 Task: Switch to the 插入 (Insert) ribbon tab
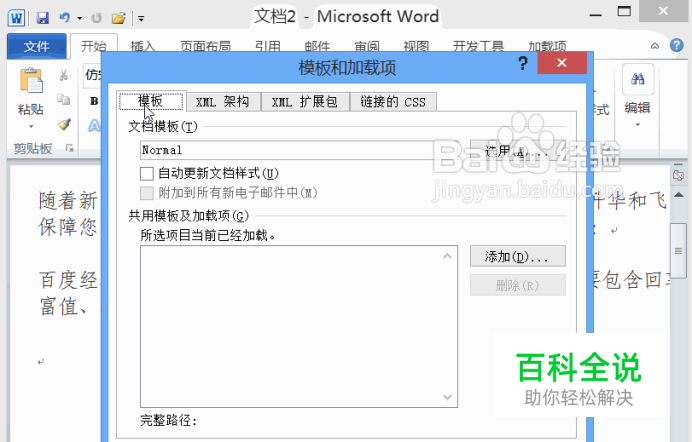pos(143,46)
